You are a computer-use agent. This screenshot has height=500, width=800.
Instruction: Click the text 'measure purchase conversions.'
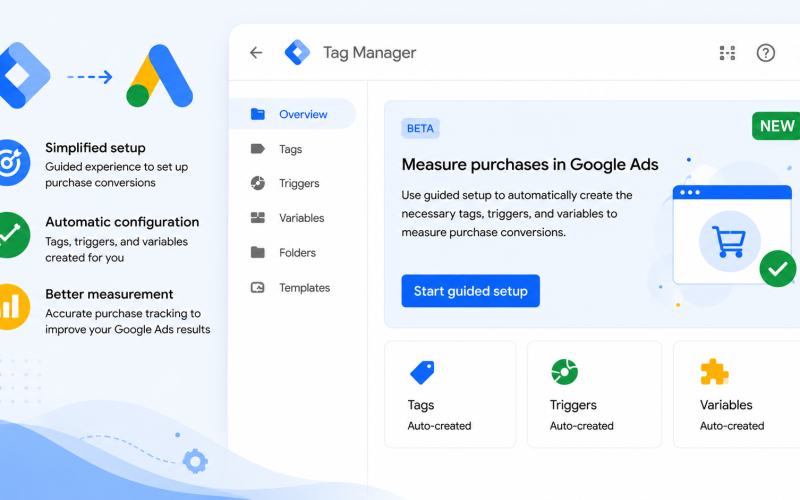click(484, 233)
